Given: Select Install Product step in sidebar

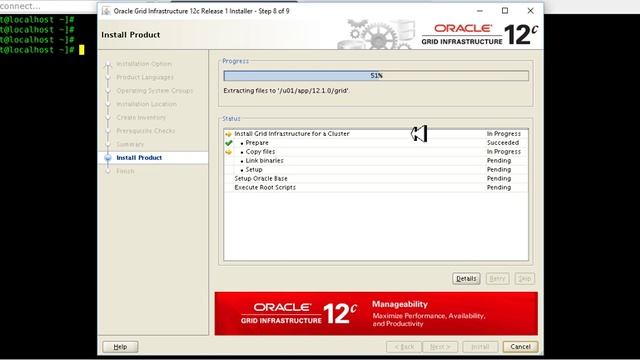Looking at the screenshot, I should (139, 158).
